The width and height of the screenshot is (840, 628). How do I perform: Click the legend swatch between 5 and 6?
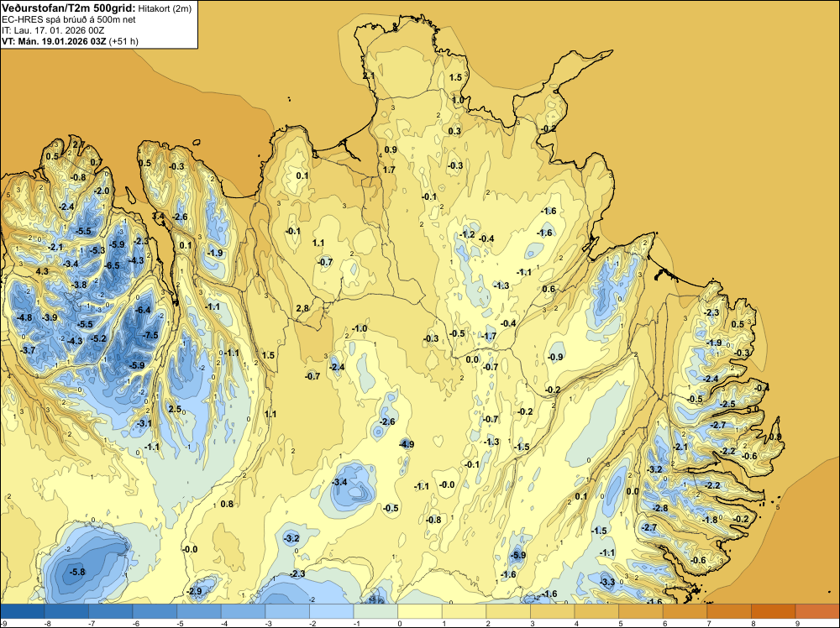click(642, 611)
